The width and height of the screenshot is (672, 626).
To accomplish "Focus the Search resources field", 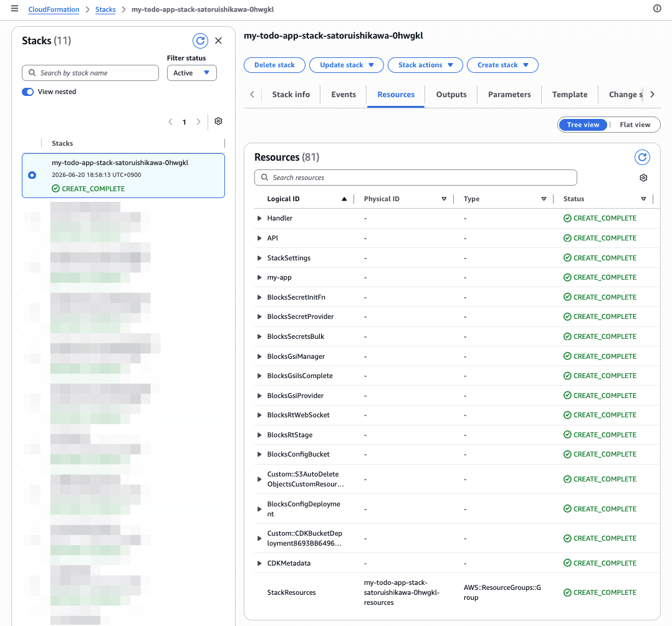I will 415,178.
